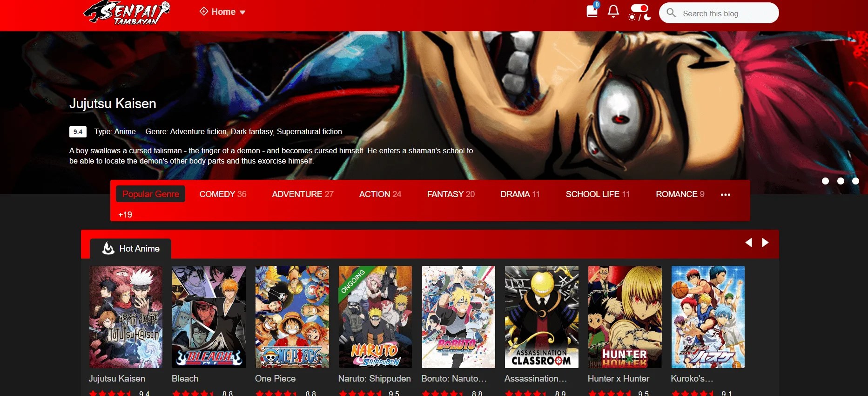Click the genre line for Jujutsu Kaisen
Screen dimensions: 868x396
(243, 132)
